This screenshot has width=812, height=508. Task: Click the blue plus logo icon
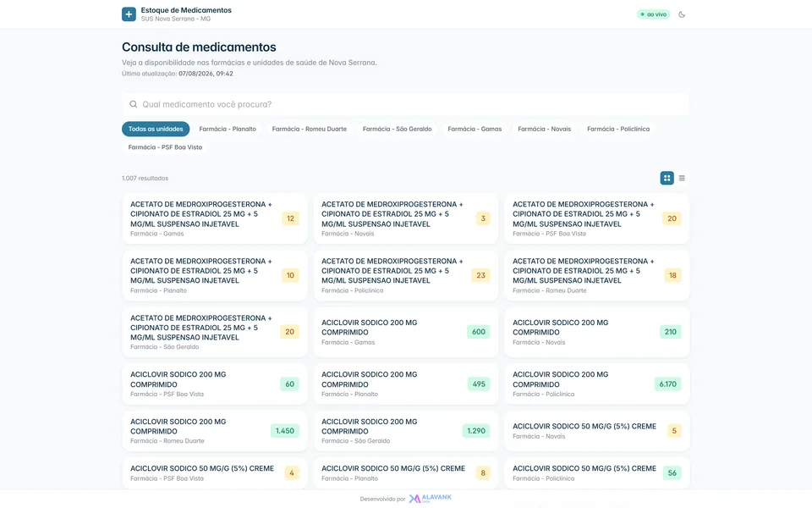tap(129, 14)
